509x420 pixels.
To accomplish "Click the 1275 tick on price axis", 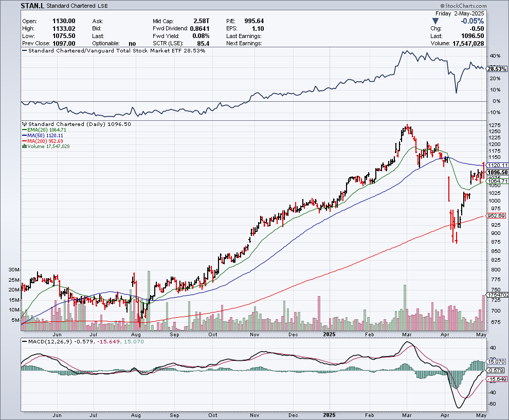I will (494, 125).
